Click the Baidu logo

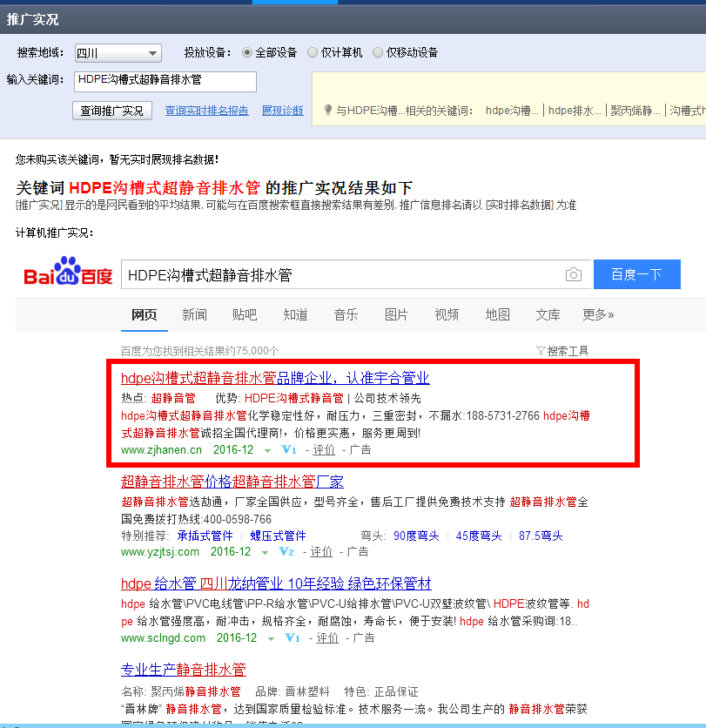[68, 272]
